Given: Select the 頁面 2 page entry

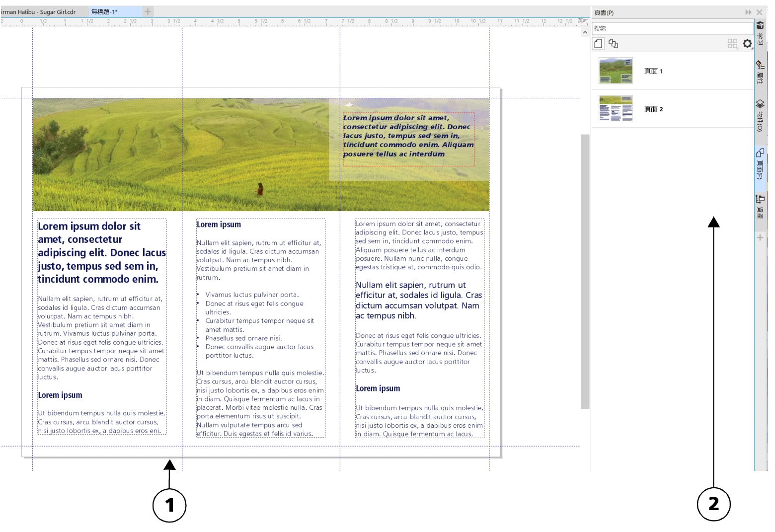Looking at the screenshot, I should click(653, 109).
